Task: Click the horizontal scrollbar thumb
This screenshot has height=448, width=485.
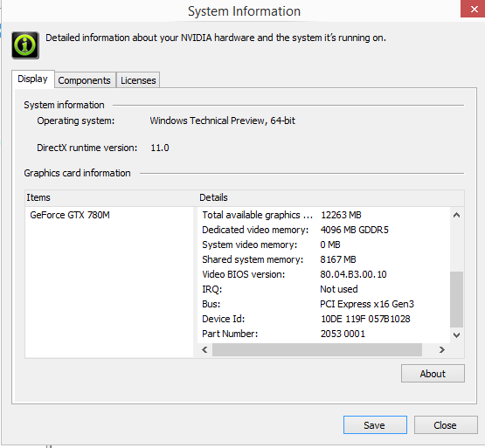Action: click(x=317, y=349)
